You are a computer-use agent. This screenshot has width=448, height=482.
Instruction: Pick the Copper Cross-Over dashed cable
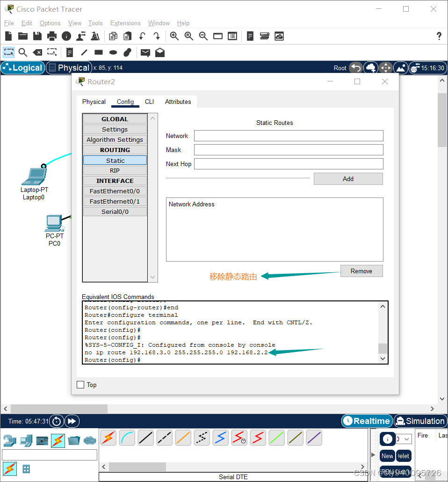point(165,438)
